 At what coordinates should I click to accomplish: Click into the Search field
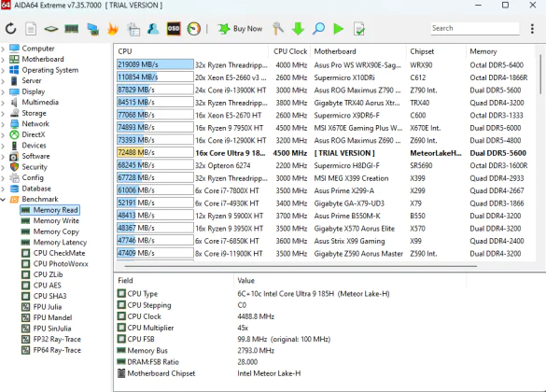[475, 29]
